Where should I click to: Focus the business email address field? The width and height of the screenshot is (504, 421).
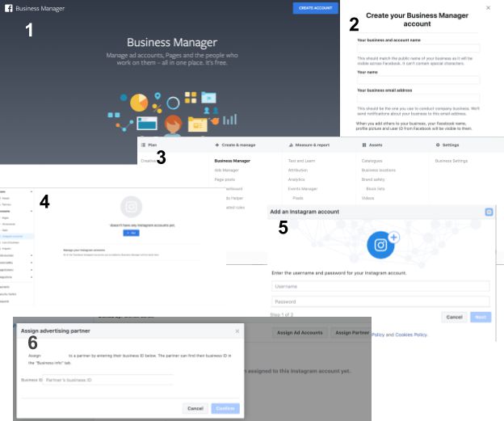(418, 98)
